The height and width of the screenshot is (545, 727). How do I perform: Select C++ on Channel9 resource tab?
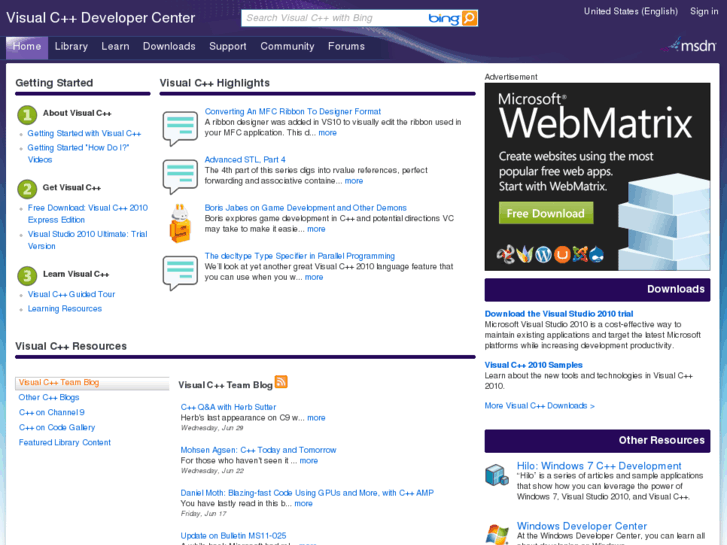(51, 412)
